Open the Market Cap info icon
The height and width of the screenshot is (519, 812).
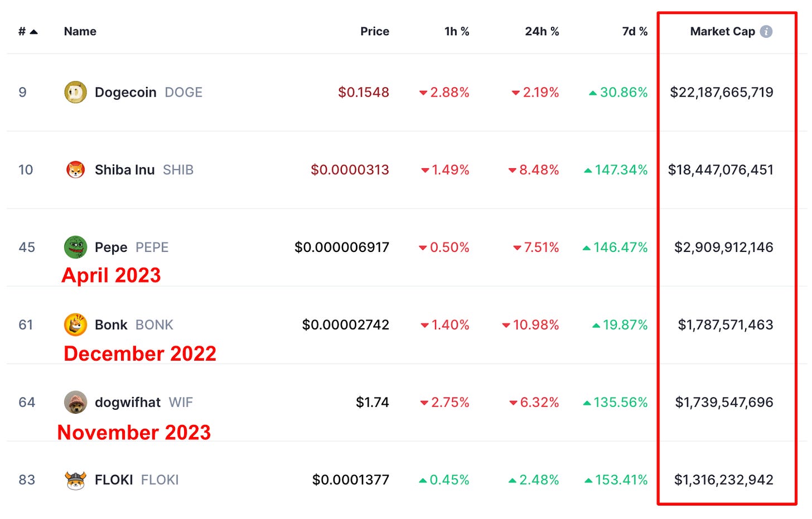pyautogui.click(x=766, y=32)
